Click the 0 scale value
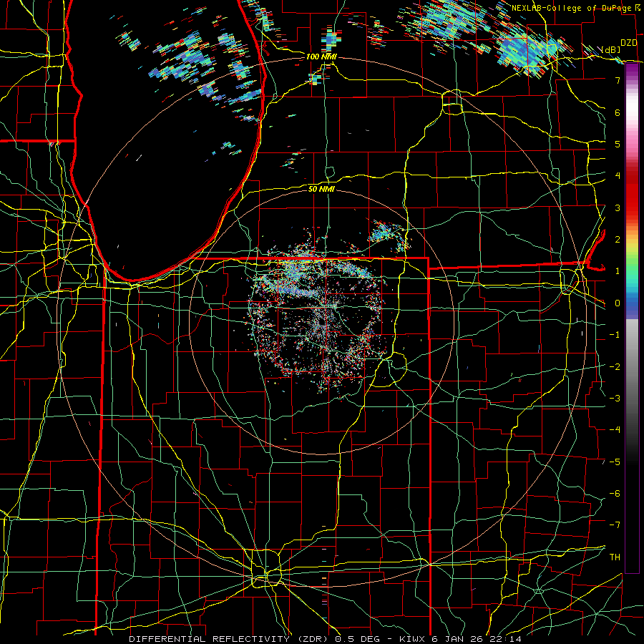Image resolution: width=644 pixels, height=644 pixels. tap(618, 303)
